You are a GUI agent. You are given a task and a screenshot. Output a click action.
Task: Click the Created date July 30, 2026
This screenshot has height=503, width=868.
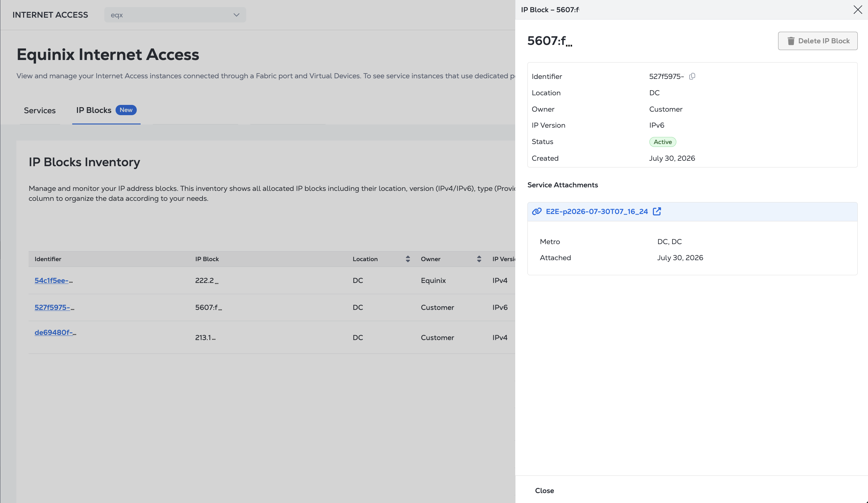pos(672,158)
